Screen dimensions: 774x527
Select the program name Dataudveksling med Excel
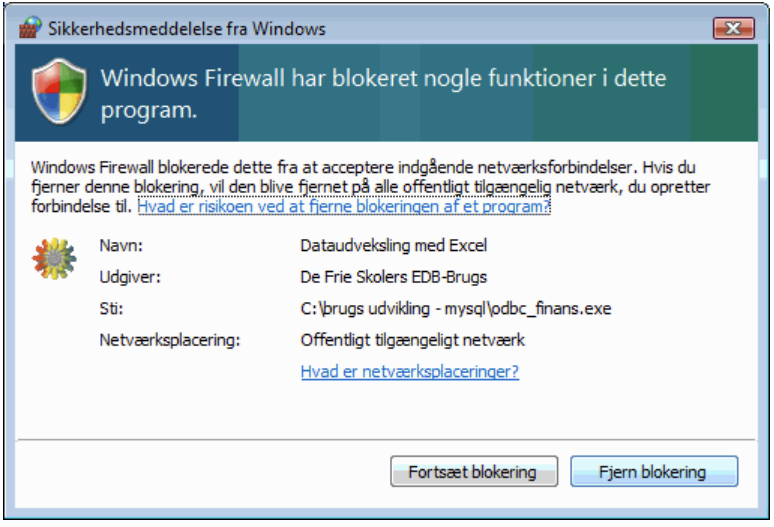393,245
